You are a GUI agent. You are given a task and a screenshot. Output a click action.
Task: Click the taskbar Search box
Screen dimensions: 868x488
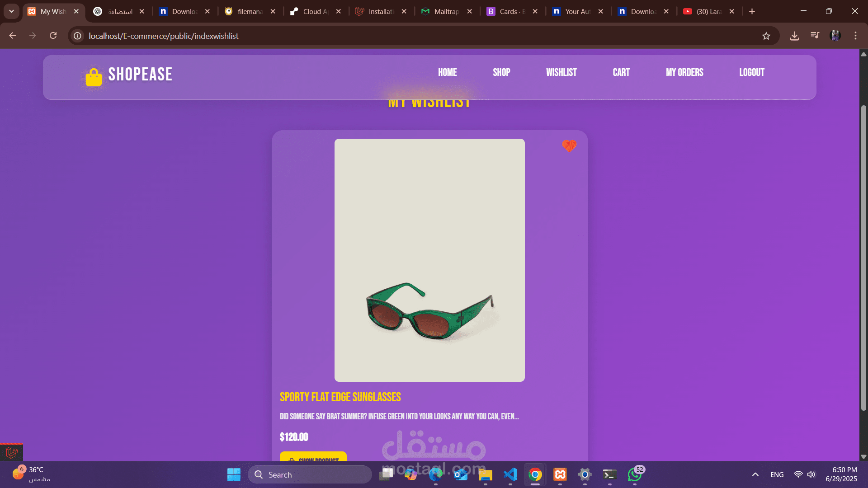310,474
